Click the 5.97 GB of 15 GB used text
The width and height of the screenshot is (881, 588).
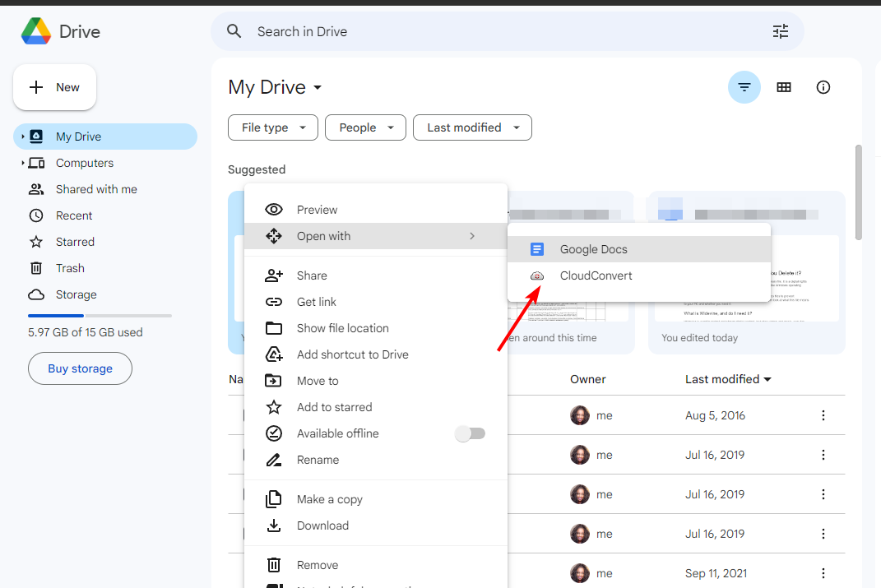point(86,332)
